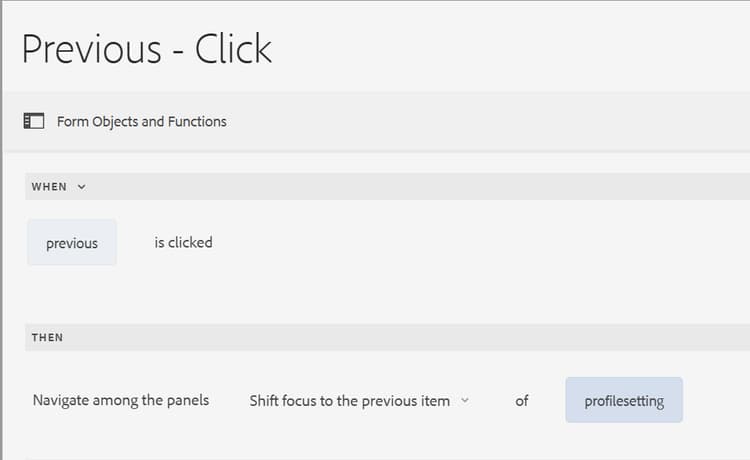Click chevron beside 'Shift focus to the previous item'
This screenshot has height=460, width=750.
pos(465,400)
